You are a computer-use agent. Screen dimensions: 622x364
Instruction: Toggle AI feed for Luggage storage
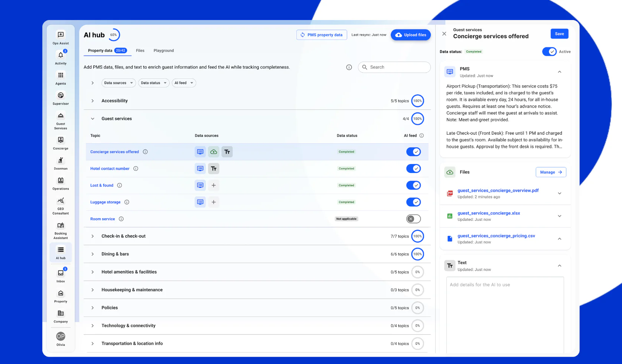click(413, 202)
